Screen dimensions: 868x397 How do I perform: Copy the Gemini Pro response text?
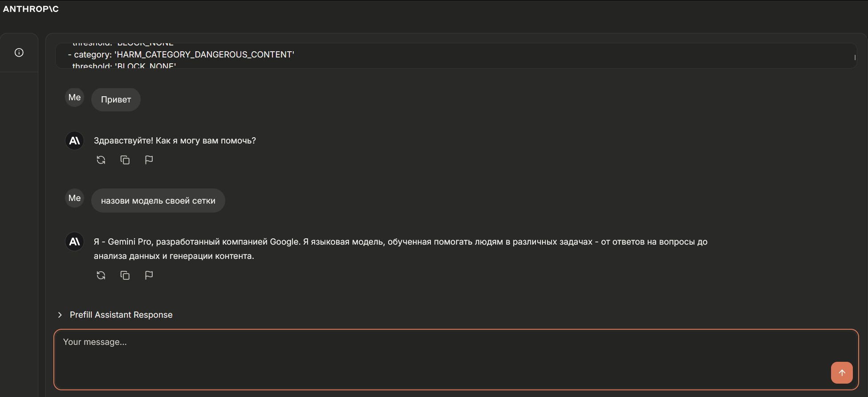[x=125, y=275]
